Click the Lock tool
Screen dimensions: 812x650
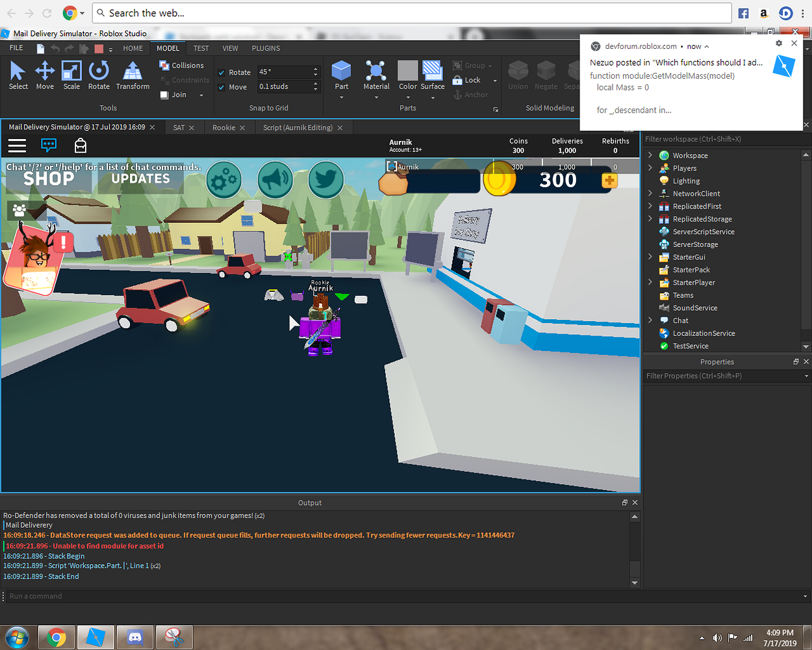467,80
